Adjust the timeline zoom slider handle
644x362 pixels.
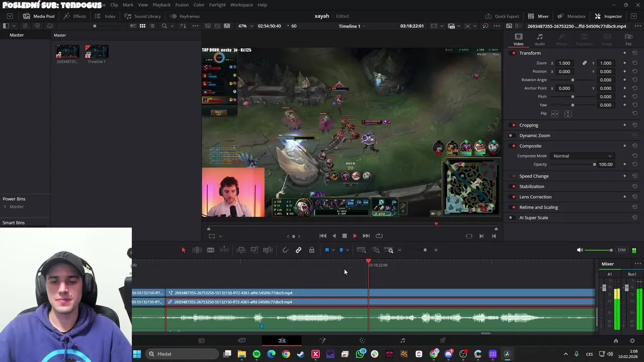pyautogui.click(x=425, y=250)
